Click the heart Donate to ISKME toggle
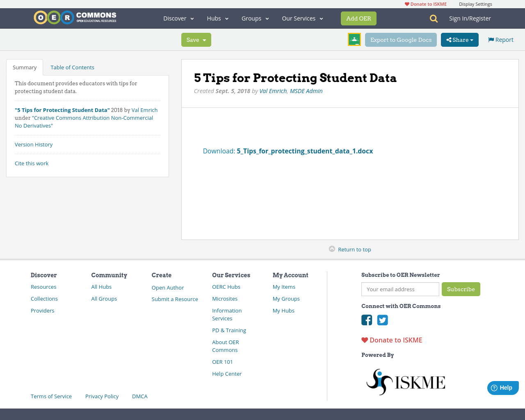This screenshot has width=525, height=420. pos(365,340)
